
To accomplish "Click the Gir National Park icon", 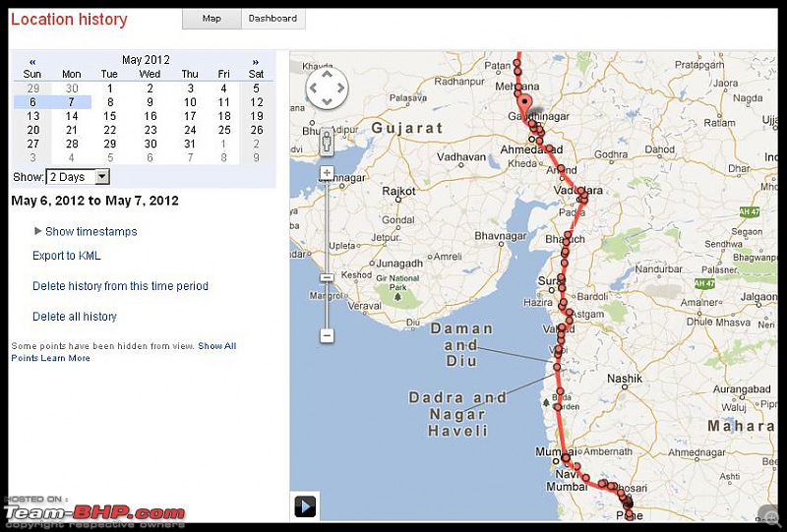I will coord(398,297).
